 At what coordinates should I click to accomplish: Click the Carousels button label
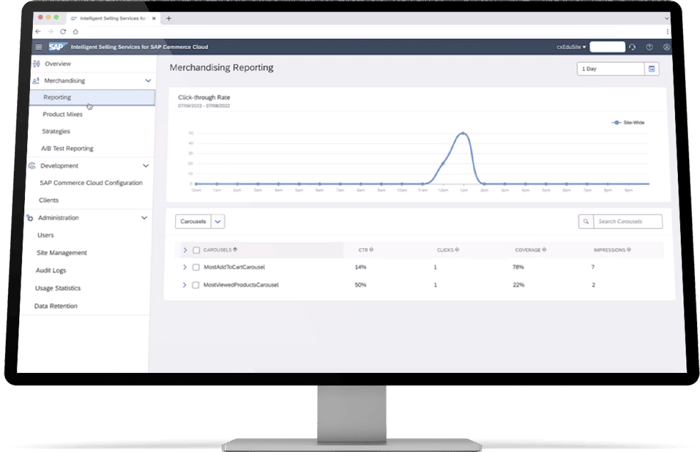(x=193, y=222)
